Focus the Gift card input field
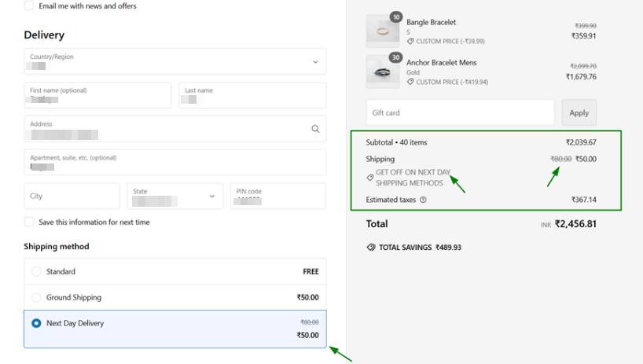Viewport: 643px width, 364px height. point(460,112)
